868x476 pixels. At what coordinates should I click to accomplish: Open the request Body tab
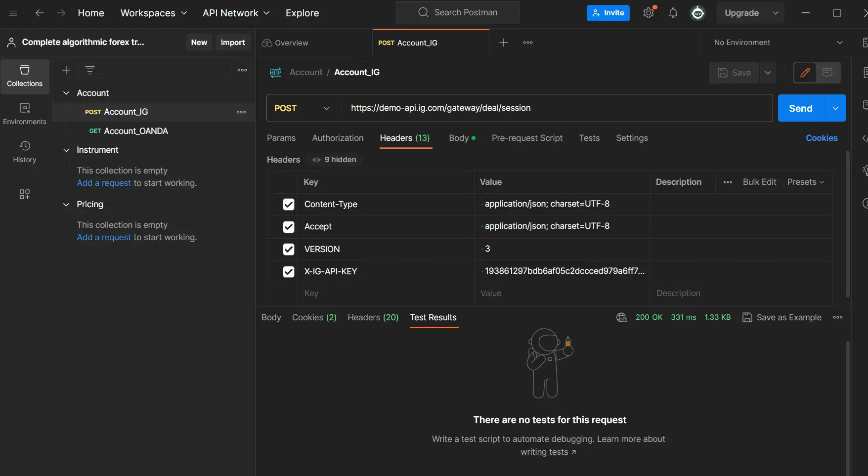pos(462,138)
